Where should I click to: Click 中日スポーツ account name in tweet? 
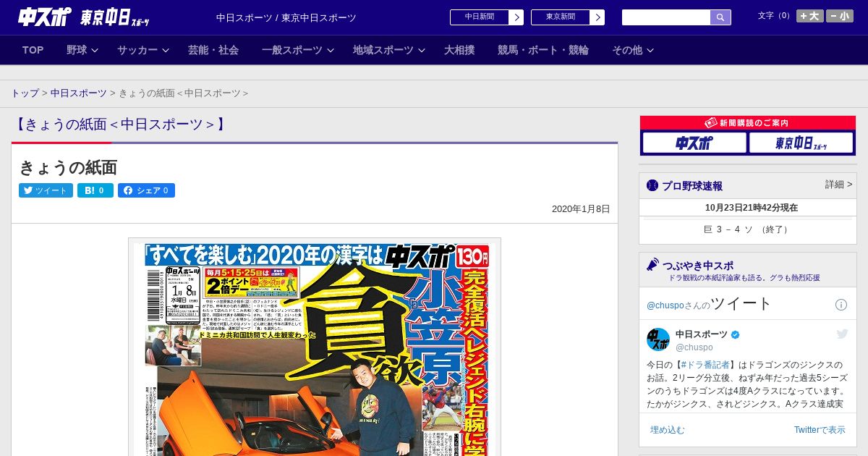tap(702, 334)
